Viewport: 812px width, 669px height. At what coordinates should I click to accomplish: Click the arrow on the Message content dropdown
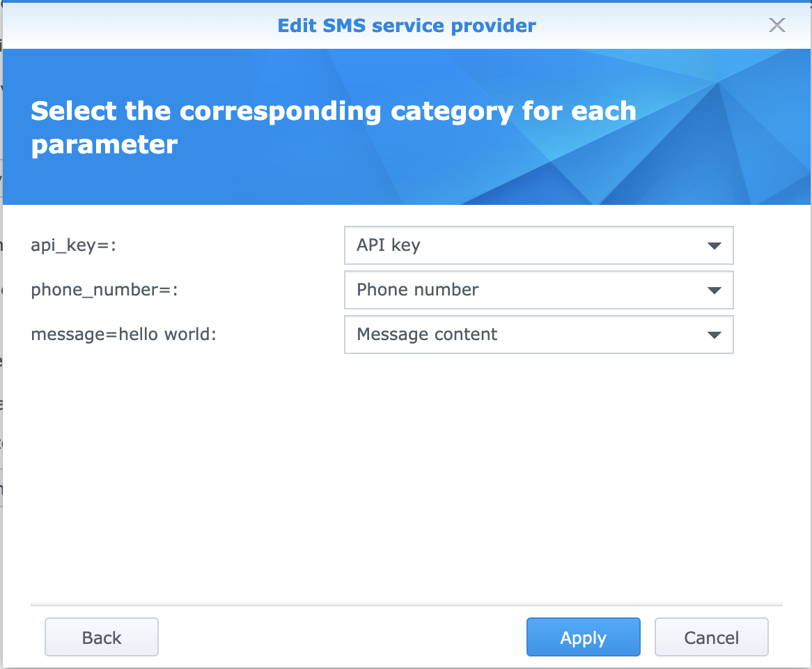click(x=713, y=335)
